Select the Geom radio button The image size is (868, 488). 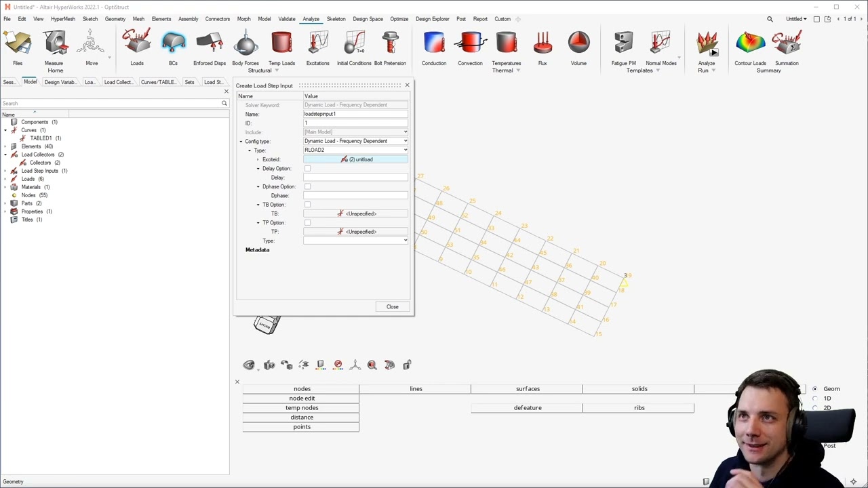[x=815, y=389]
